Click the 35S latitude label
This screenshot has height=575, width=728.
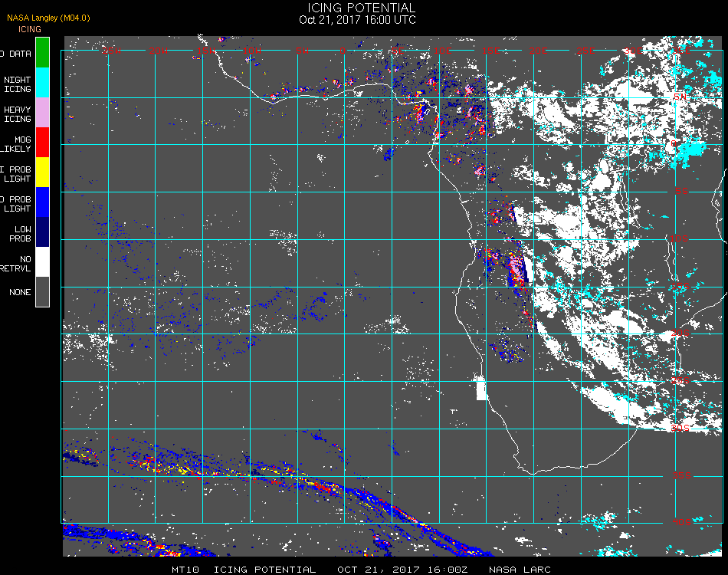click(681, 475)
